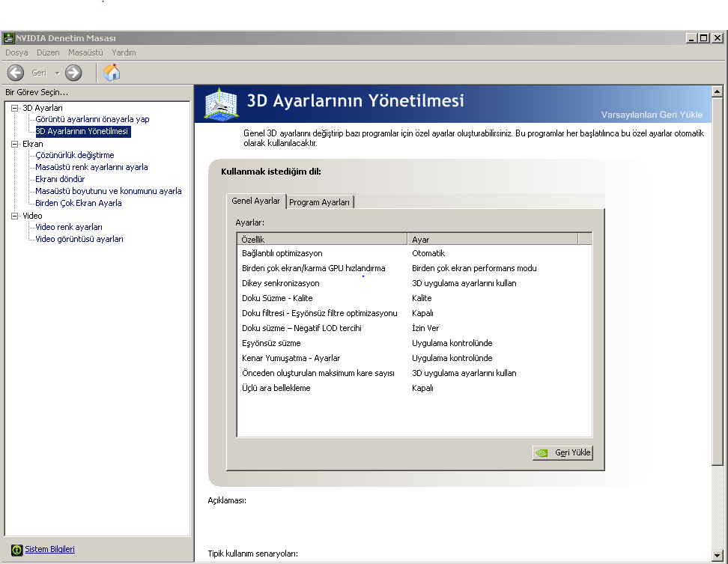Close the NVIDIA Denetim Masası window
728x564 pixels.
pos(718,38)
